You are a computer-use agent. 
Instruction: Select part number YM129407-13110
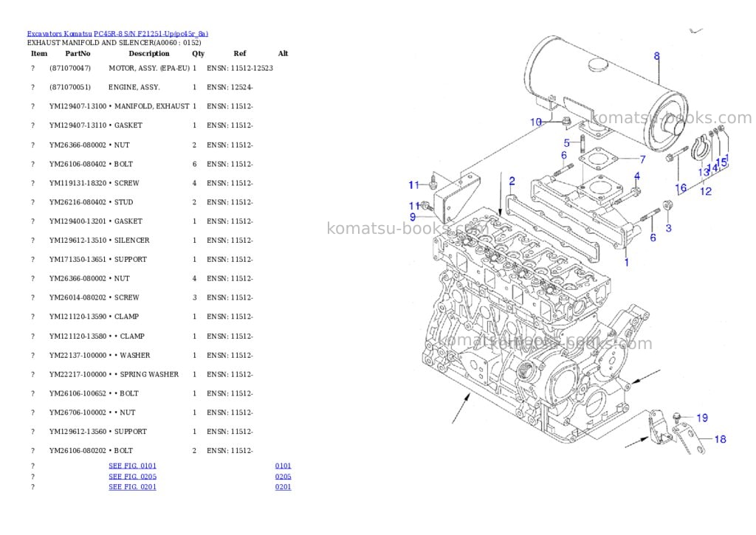pyautogui.click(x=78, y=125)
